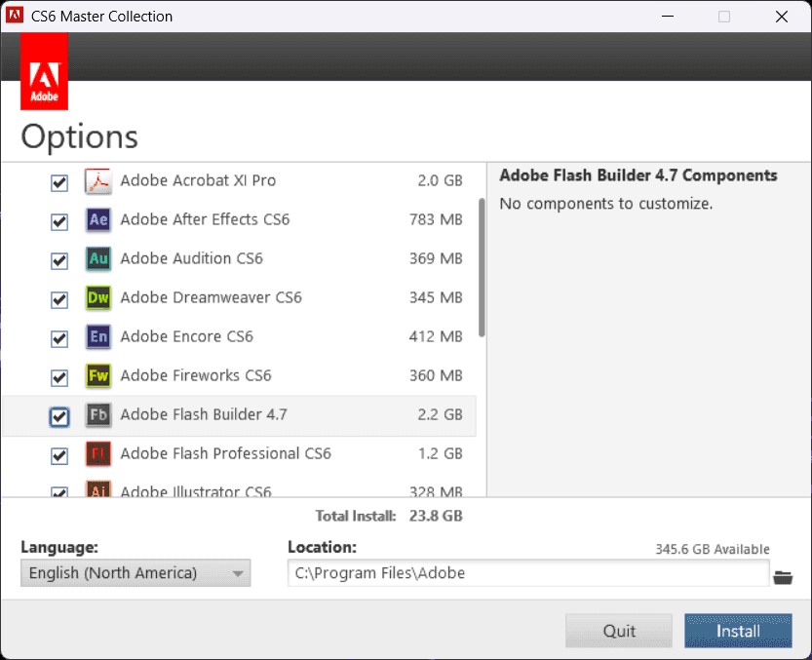Screen dimensions: 812x660
Task: Select Adobe Audition CS6 label
Action: click(192, 258)
